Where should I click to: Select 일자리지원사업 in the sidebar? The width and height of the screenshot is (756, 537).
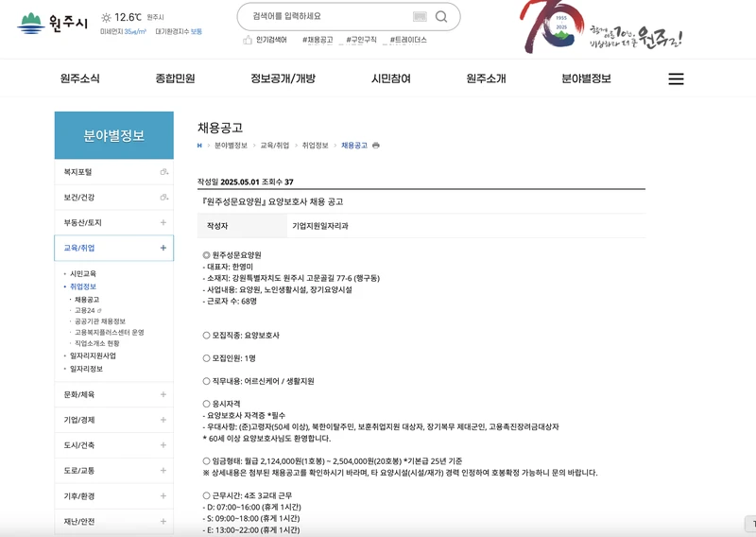pos(93,356)
